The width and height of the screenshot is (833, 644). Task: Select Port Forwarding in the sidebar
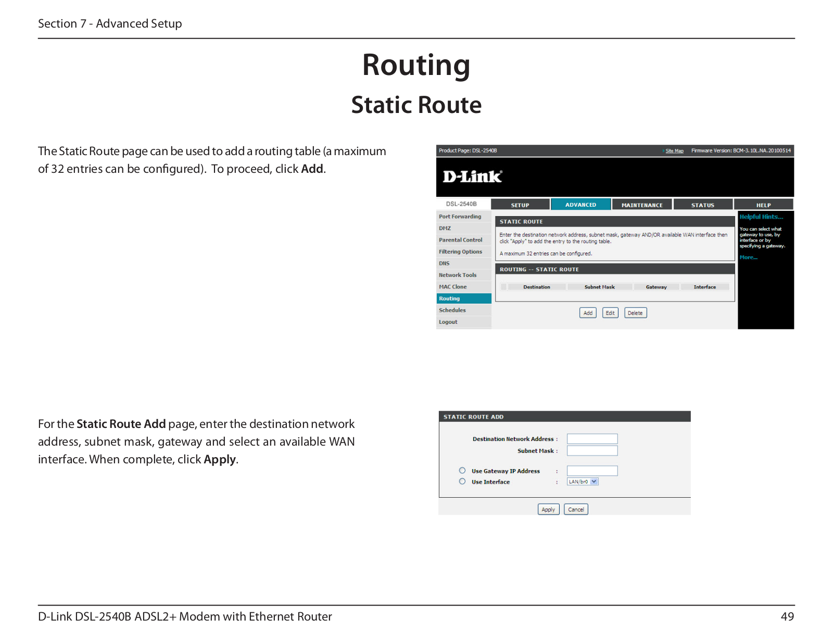point(463,217)
